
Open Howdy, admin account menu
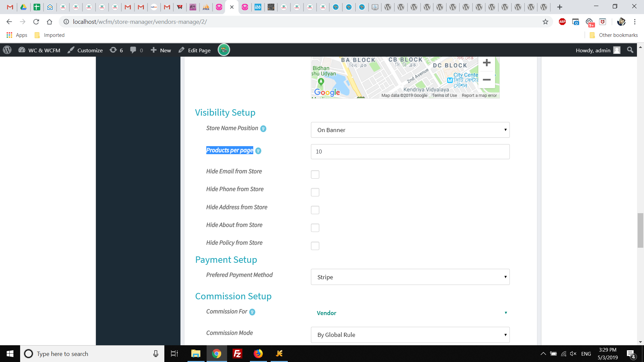coord(598,50)
